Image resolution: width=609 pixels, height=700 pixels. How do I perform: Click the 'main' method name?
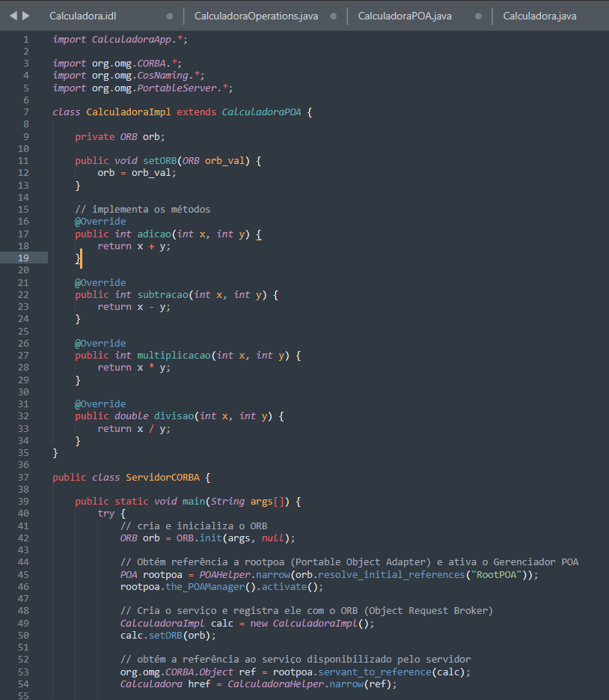tap(194, 502)
